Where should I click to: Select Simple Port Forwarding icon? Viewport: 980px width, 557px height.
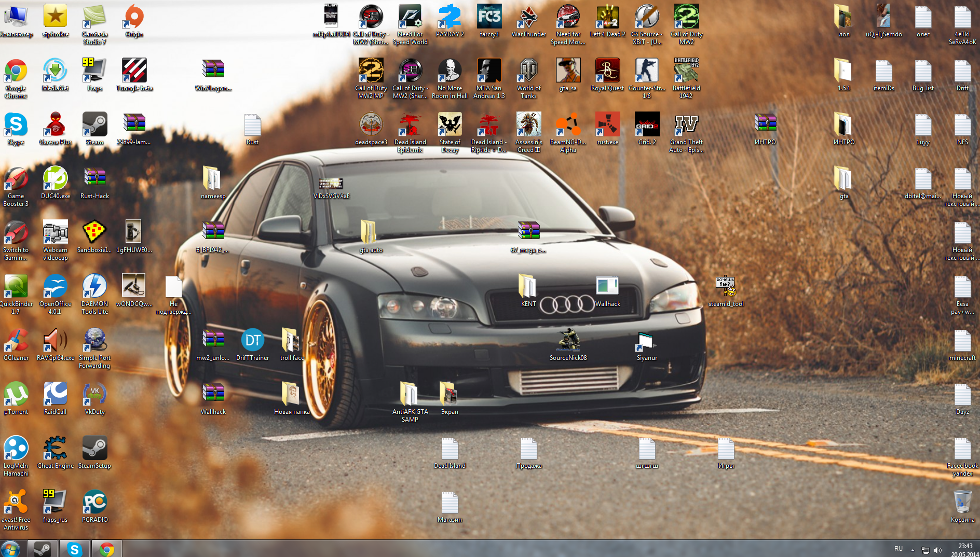[x=95, y=348]
